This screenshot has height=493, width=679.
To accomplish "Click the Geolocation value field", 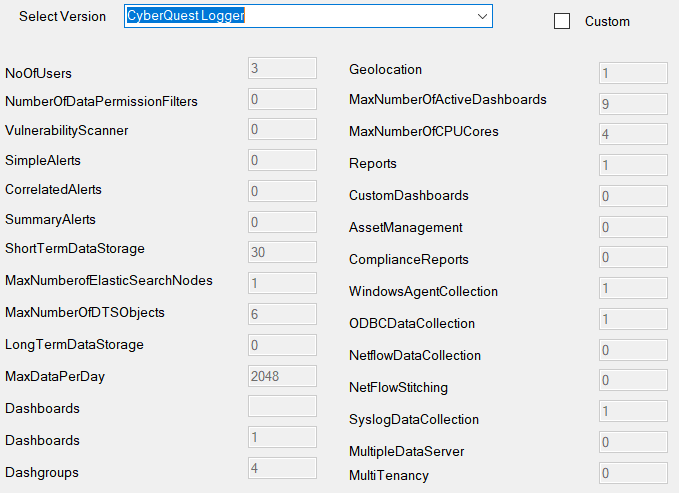I will coord(633,73).
